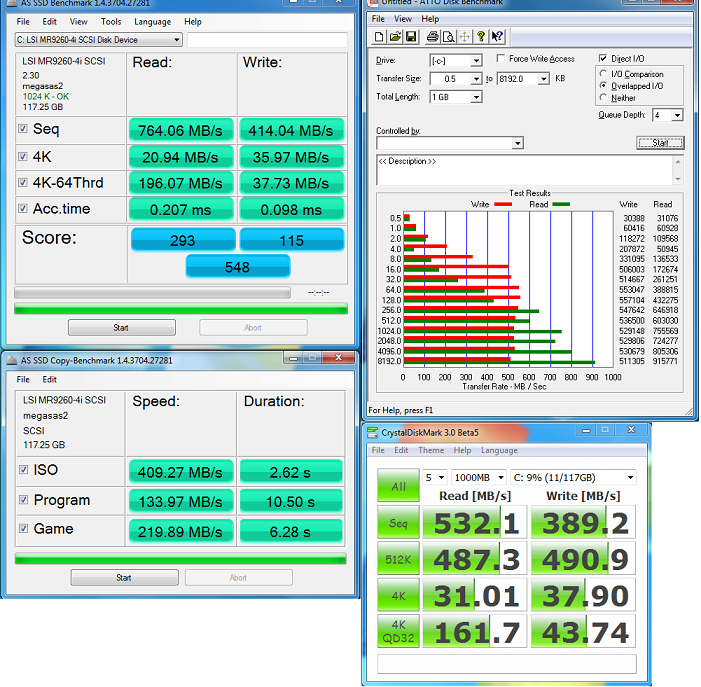Uncheck the ISO test in Copy-Benchmark
This screenshot has width=701, height=687.
[23, 469]
